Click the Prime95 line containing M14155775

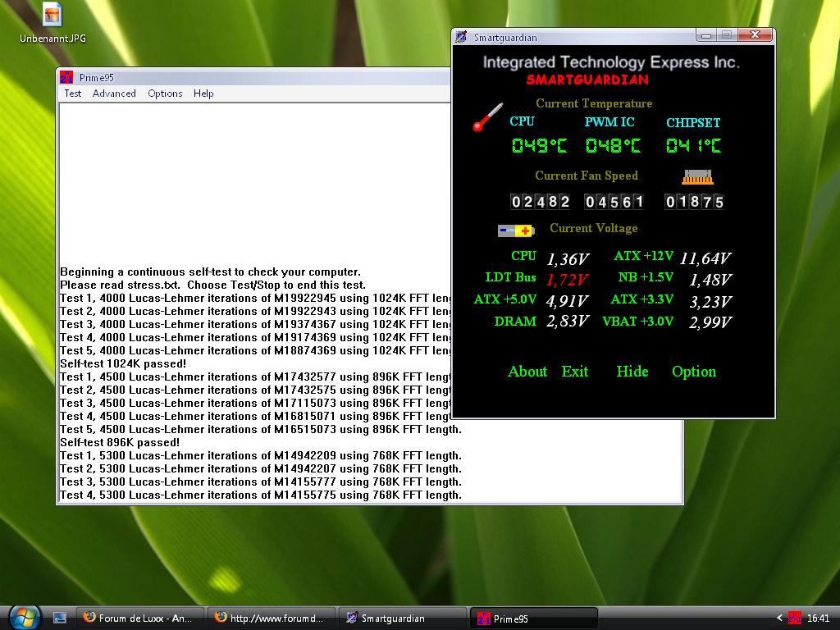point(261,495)
